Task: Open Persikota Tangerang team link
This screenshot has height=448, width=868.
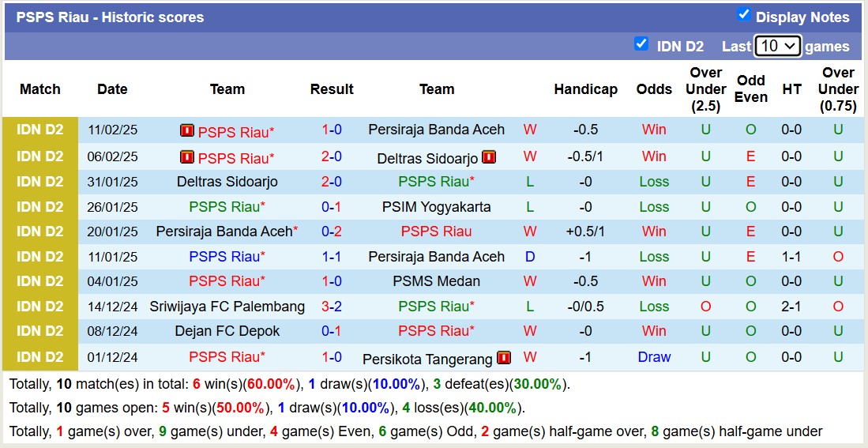Action: coord(427,359)
